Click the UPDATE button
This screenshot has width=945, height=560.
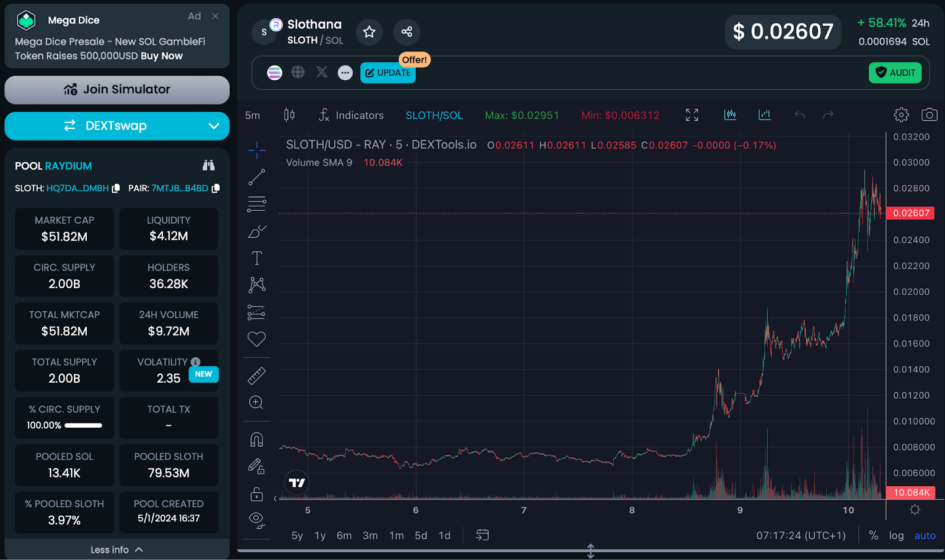pyautogui.click(x=388, y=73)
